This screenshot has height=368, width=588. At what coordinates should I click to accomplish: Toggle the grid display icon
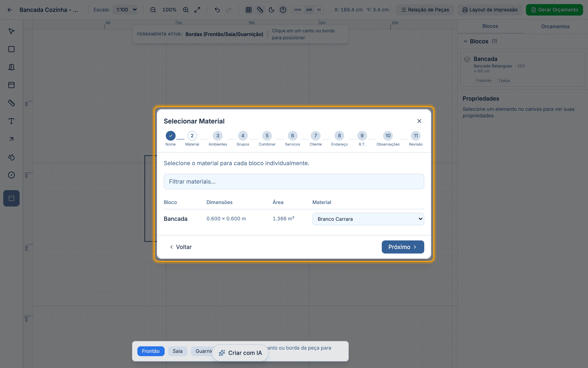coord(248,10)
